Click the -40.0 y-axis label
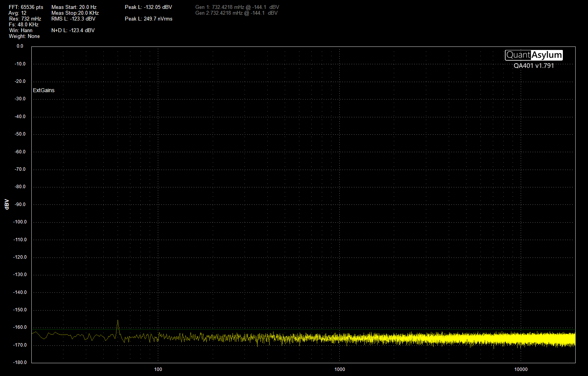588x376 pixels. (x=20, y=117)
